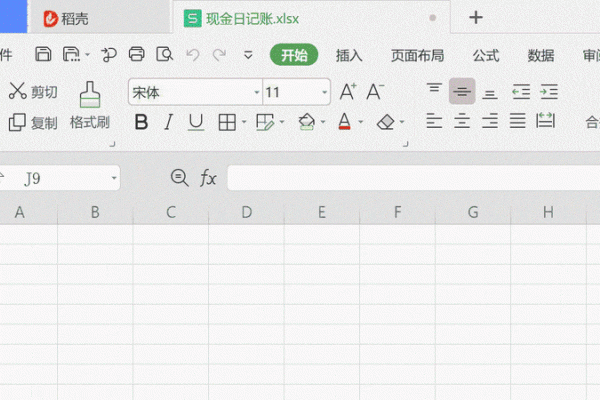This screenshot has width=600, height=400.
Task: Toggle left text alignment
Action: pyautogui.click(x=434, y=121)
